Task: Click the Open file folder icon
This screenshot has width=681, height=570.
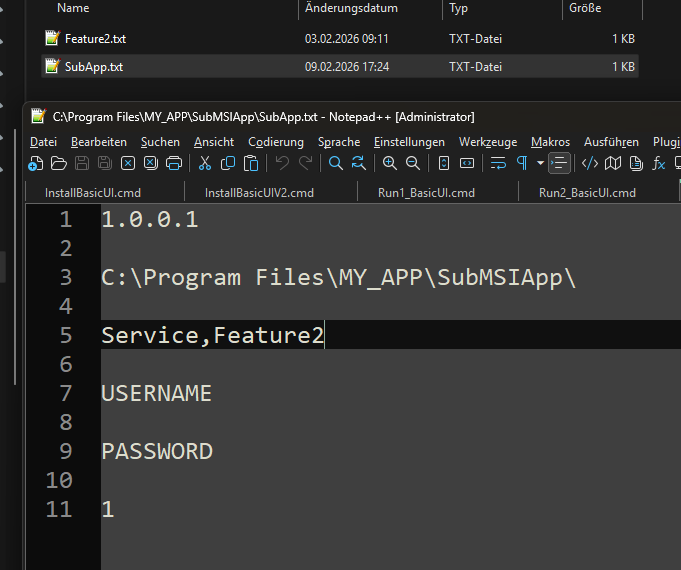Action: tap(58, 163)
